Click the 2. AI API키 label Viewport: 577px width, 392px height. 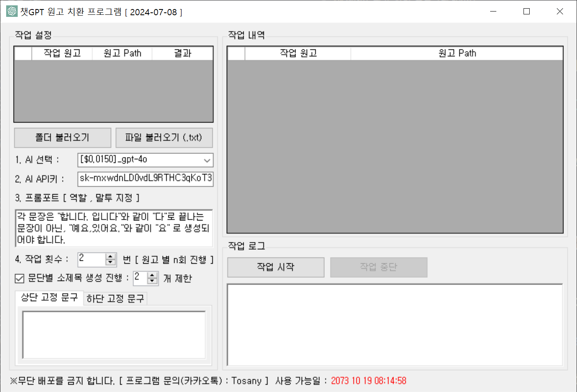40,179
